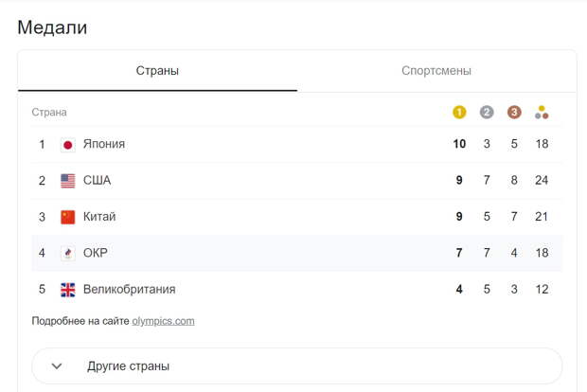
Task: Click the total medals three-dot icon
Action: click(x=542, y=112)
